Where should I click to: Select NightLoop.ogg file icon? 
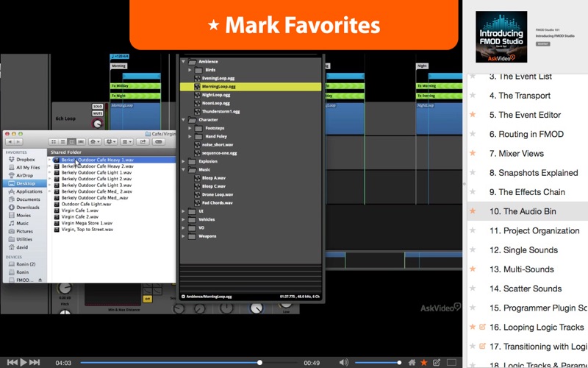coord(197,95)
